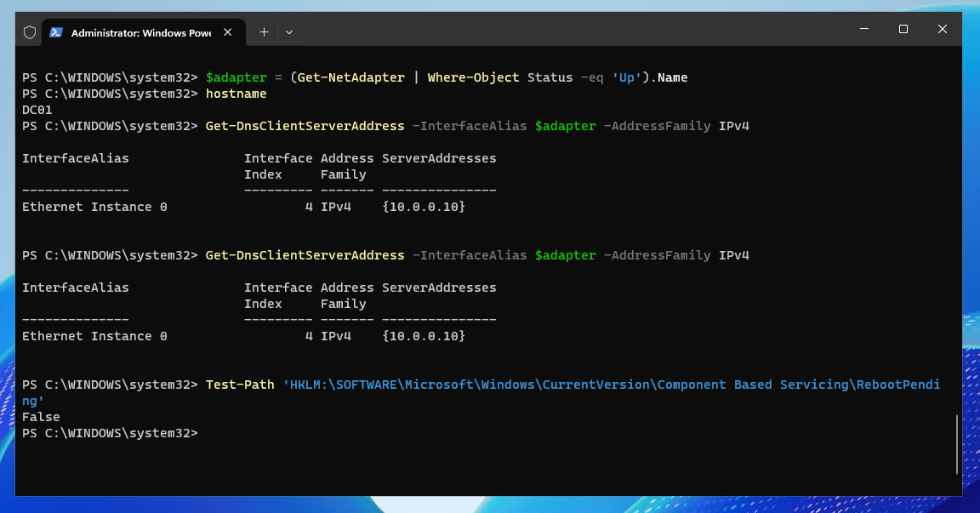Viewport: 980px width, 513px height.
Task: Click 'Where-Object' in first command
Action: (x=473, y=77)
